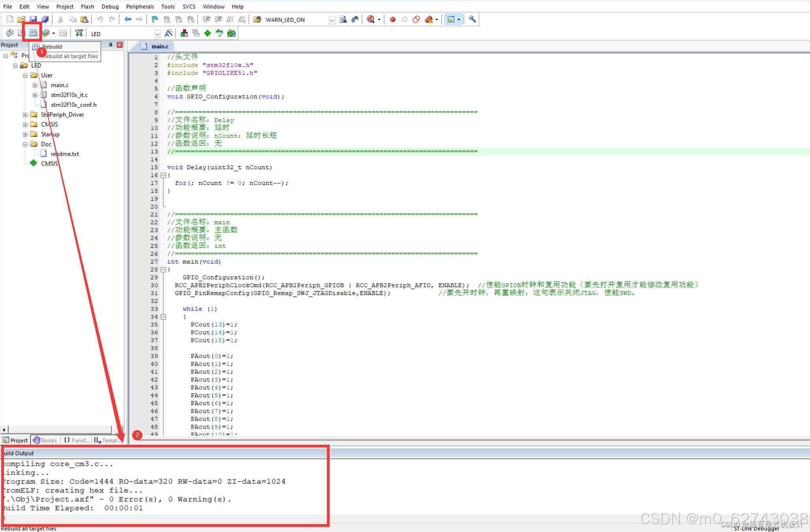Click the Save file icon

pos(33,19)
